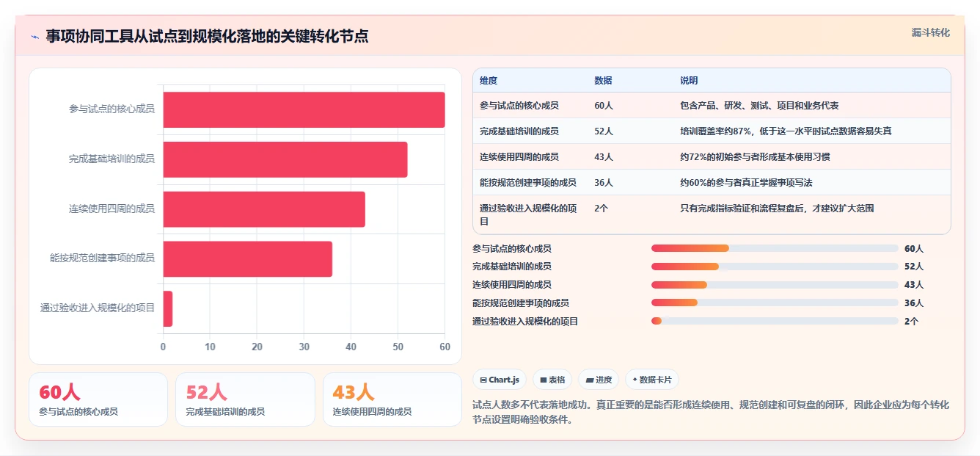Image resolution: width=980 pixels, height=456 pixels.
Task: Click the 参与试点的核心成员 progress bar
Action: [x=775, y=248]
